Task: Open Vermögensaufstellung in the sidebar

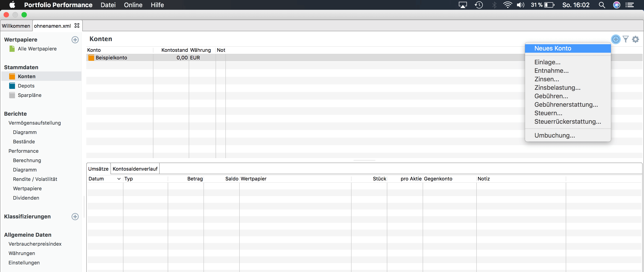Action: pyautogui.click(x=34, y=123)
